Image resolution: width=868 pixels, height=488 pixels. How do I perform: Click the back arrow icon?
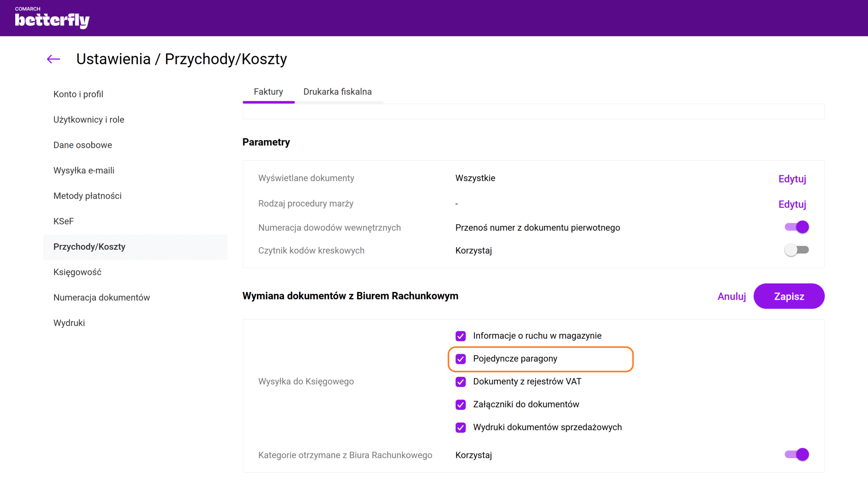(53, 59)
